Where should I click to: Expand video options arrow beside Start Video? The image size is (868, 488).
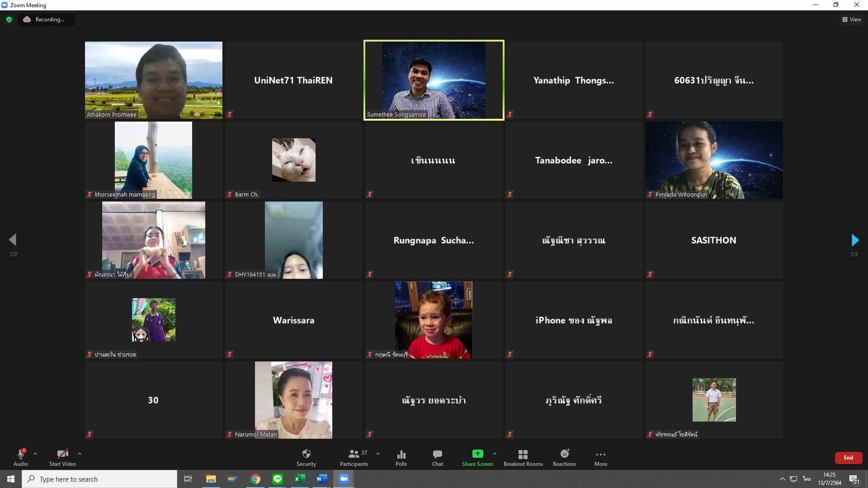pyautogui.click(x=80, y=453)
